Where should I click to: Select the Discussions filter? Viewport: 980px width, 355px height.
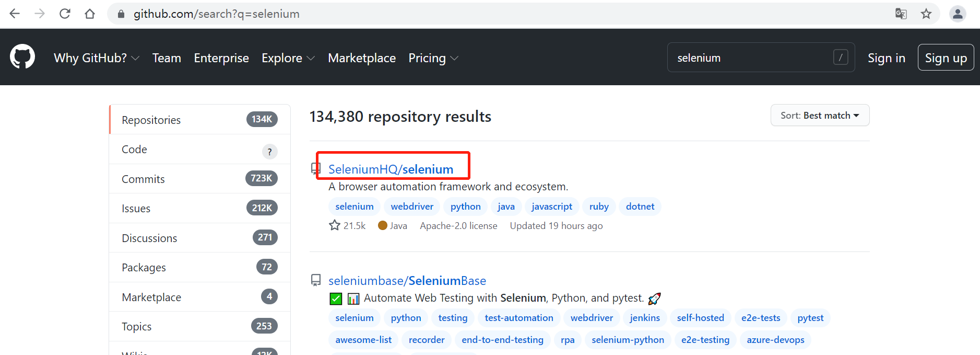point(199,238)
